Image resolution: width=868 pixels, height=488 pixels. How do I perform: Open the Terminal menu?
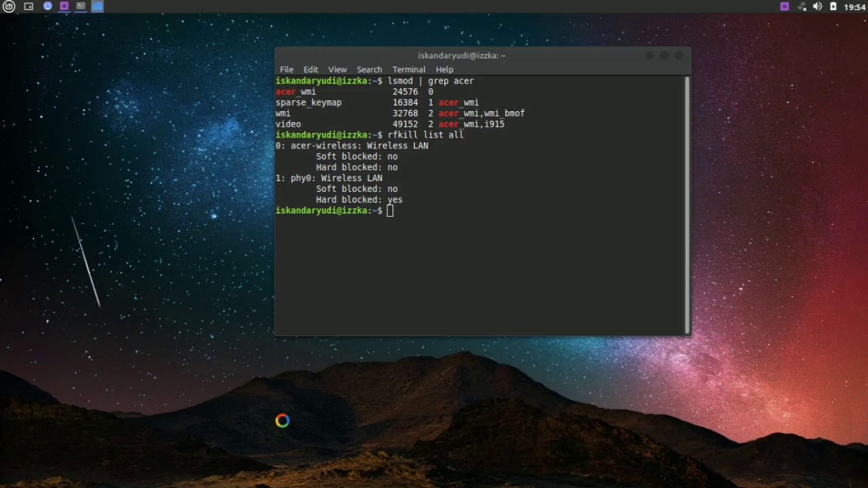coord(409,69)
